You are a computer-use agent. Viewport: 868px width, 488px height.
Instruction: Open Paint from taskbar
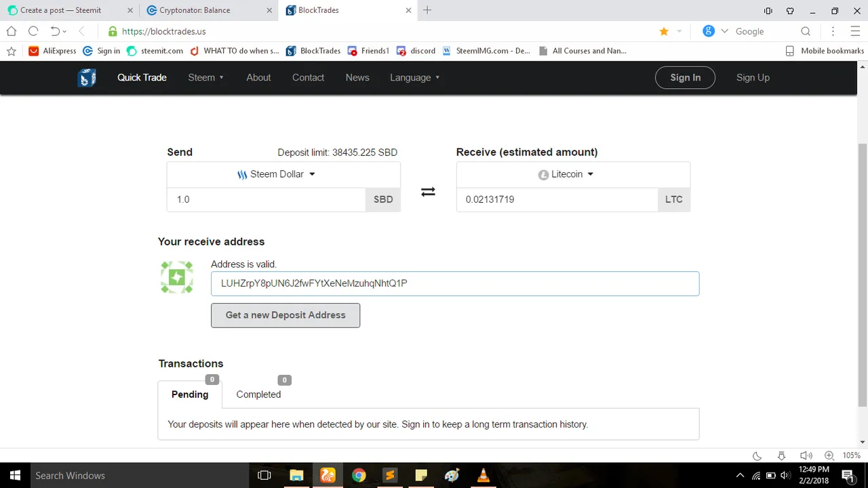[x=452, y=475]
